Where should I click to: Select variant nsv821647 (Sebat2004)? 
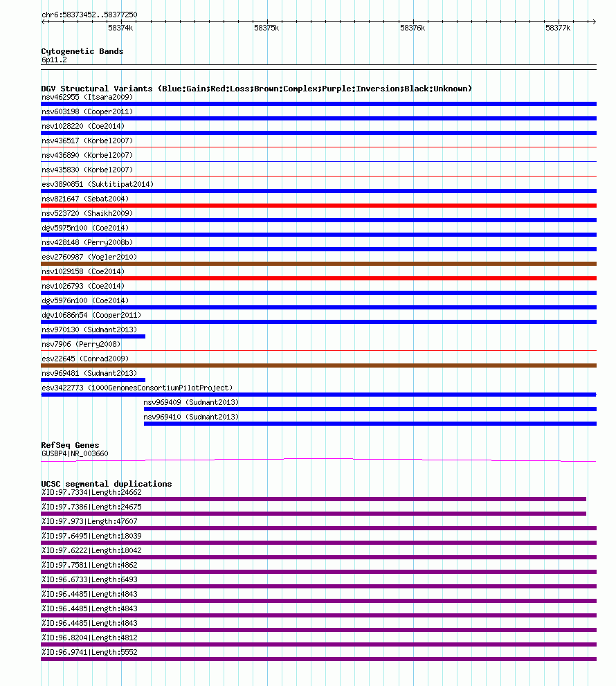[85, 199]
